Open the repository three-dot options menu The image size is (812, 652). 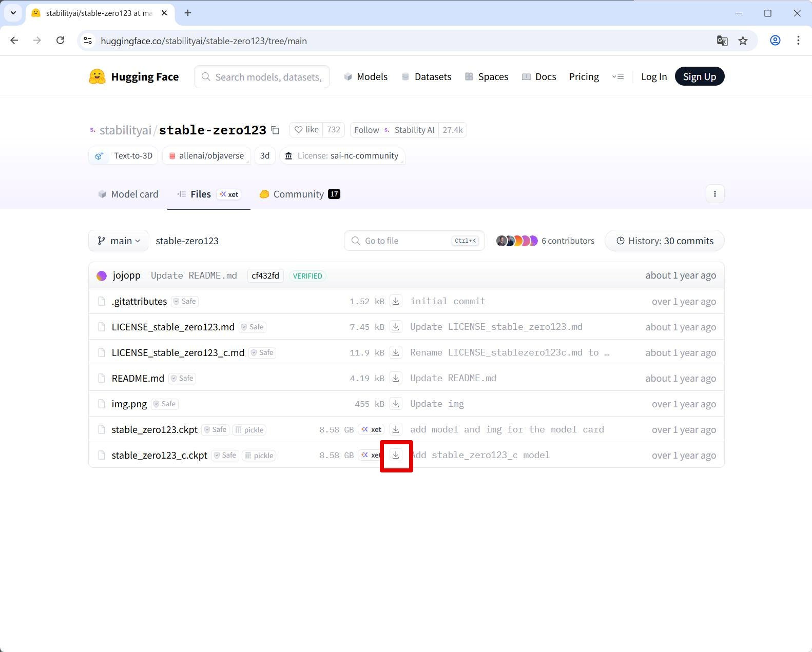tap(715, 194)
